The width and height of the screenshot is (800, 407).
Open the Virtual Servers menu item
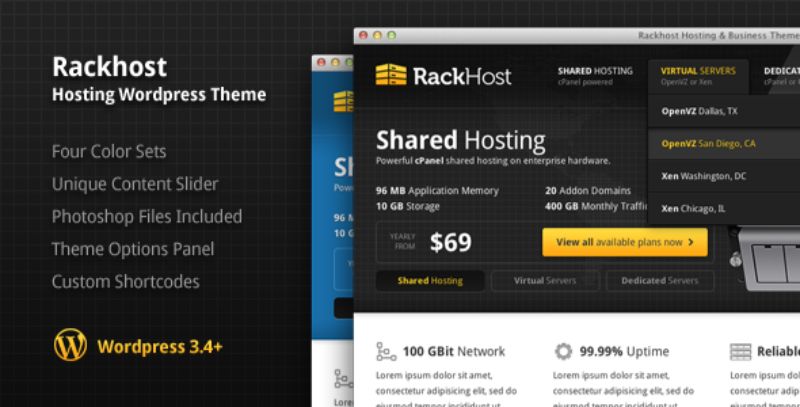(698, 75)
